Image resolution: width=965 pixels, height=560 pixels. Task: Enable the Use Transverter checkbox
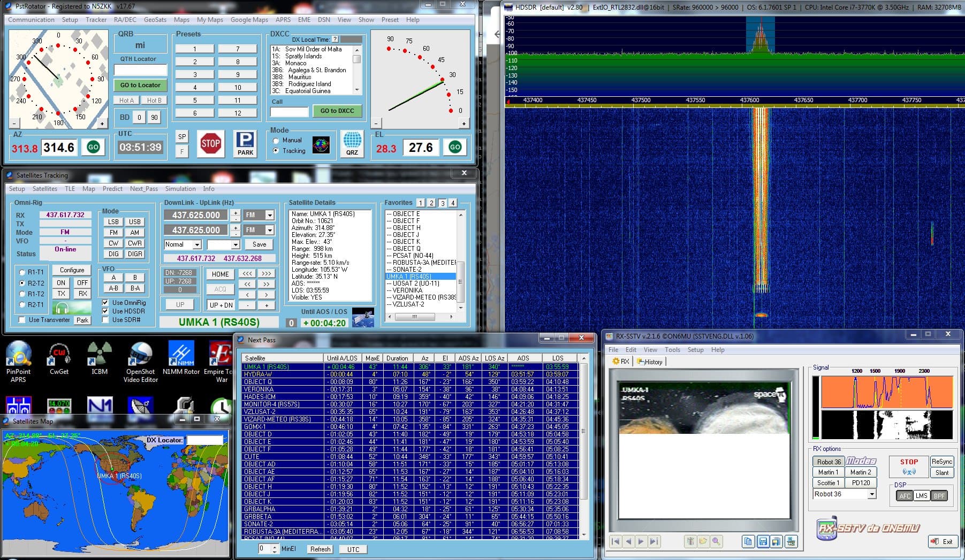click(x=22, y=320)
